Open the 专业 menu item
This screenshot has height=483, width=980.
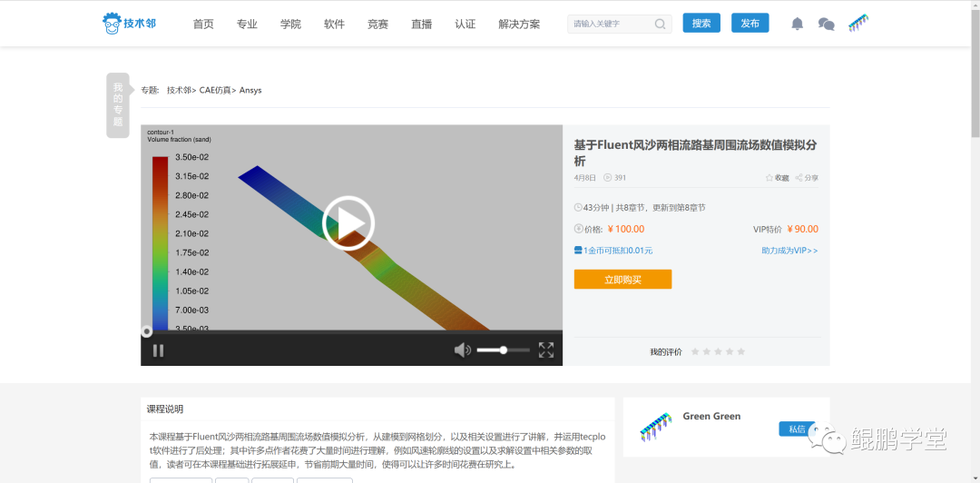coord(247,25)
